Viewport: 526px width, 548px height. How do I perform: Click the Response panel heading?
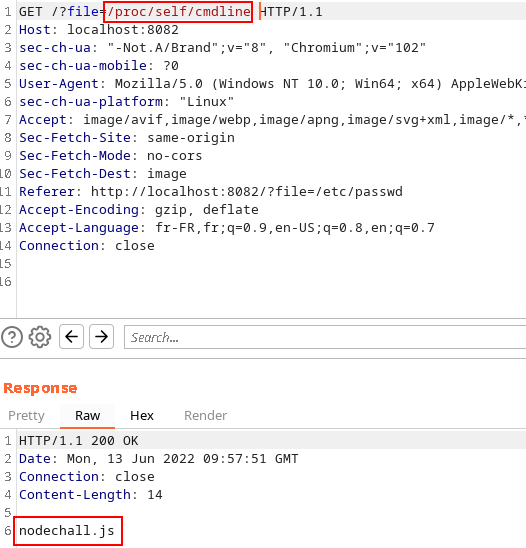[40, 388]
